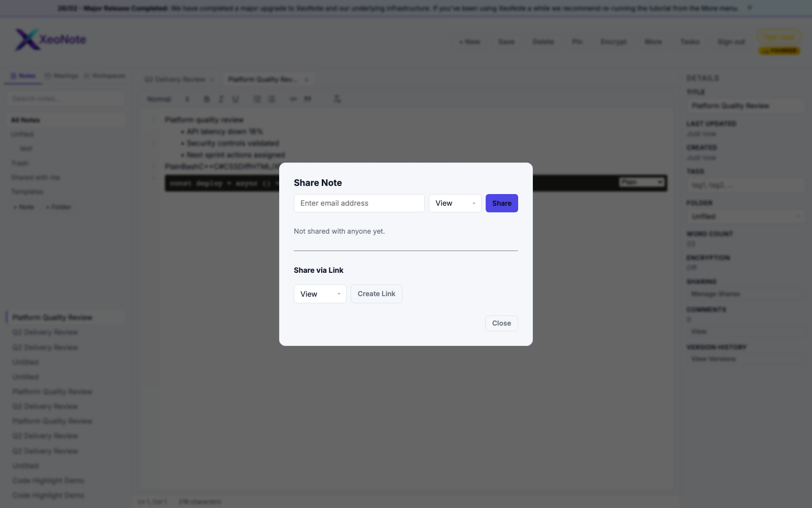Open the Share via Link permission dropdown

320,294
